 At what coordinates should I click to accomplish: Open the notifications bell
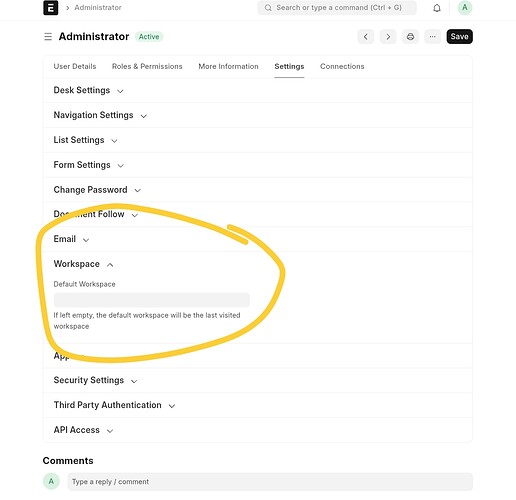pos(437,8)
